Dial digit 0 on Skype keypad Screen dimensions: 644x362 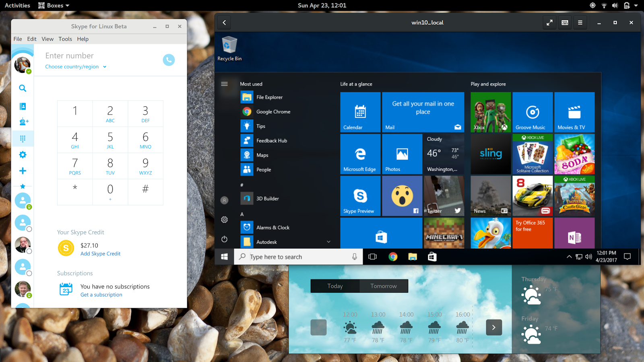110,192
